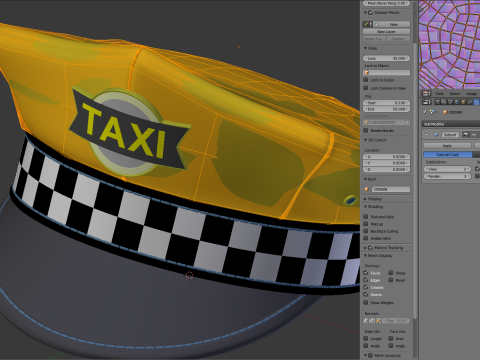The height and width of the screenshot is (360, 480).
Task: Open the World properties globe icon
Action: click(457, 102)
